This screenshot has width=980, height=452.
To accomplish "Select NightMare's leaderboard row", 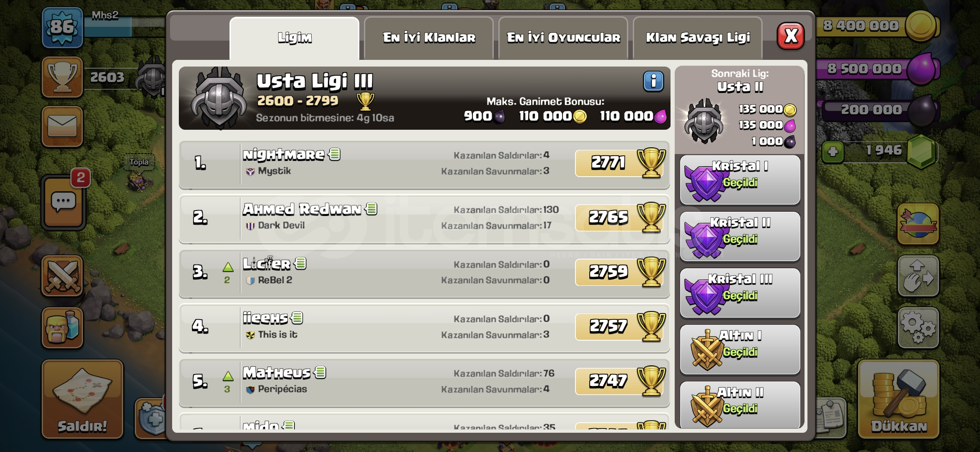I will point(424,165).
